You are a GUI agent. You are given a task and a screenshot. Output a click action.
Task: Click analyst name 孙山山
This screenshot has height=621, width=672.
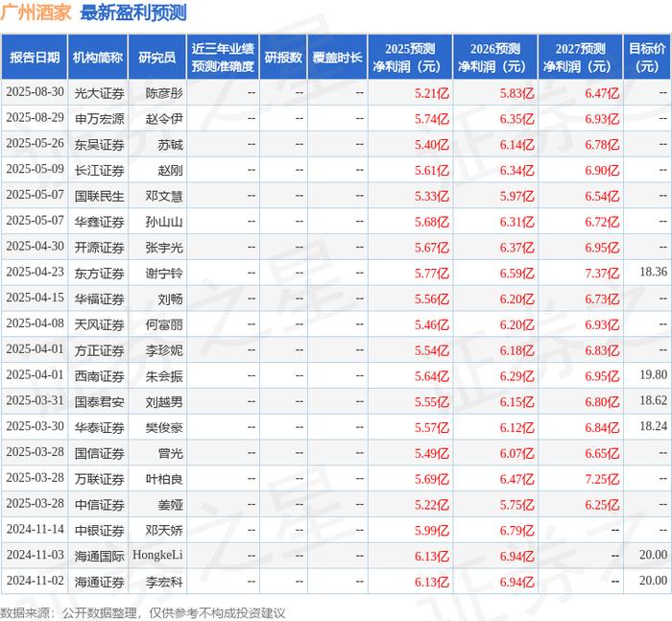[x=164, y=222]
